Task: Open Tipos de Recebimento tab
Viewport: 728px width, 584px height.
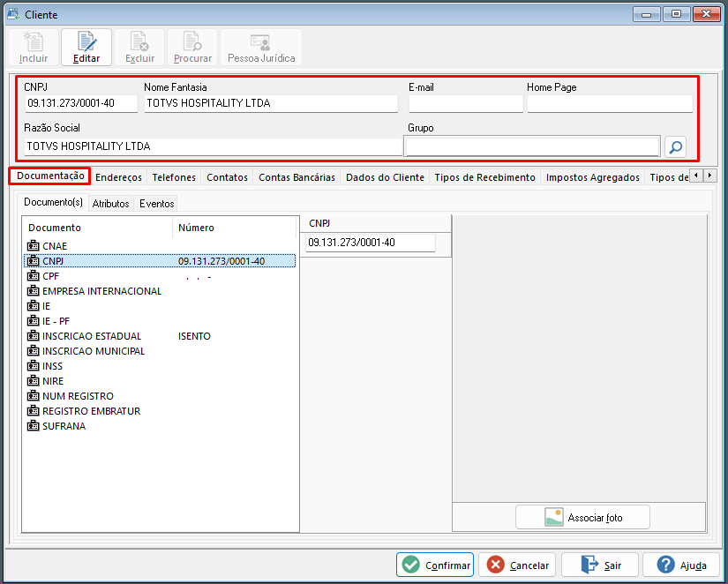Action: (x=484, y=177)
